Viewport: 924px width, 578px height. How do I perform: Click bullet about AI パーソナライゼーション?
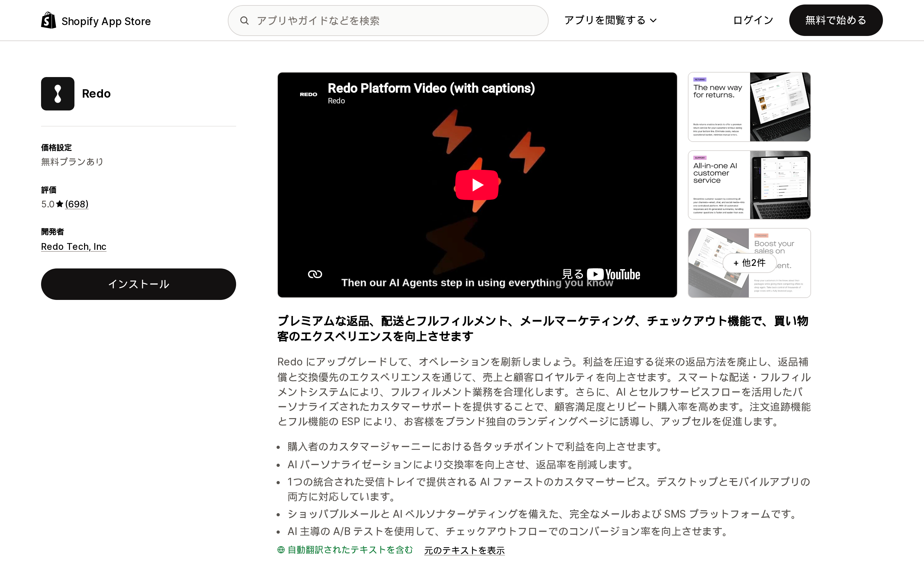pos(462,464)
